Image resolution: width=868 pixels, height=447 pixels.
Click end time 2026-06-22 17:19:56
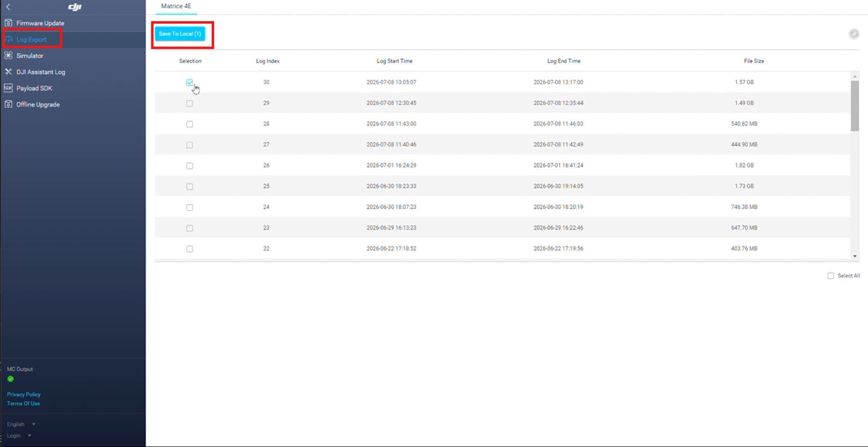[x=558, y=248]
